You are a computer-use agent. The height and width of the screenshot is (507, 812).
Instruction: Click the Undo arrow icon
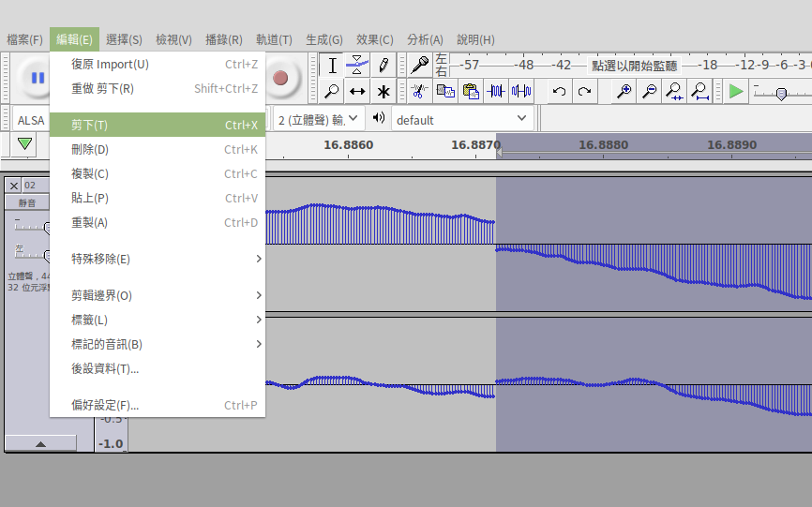pyautogui.click(x=559, y=92)
